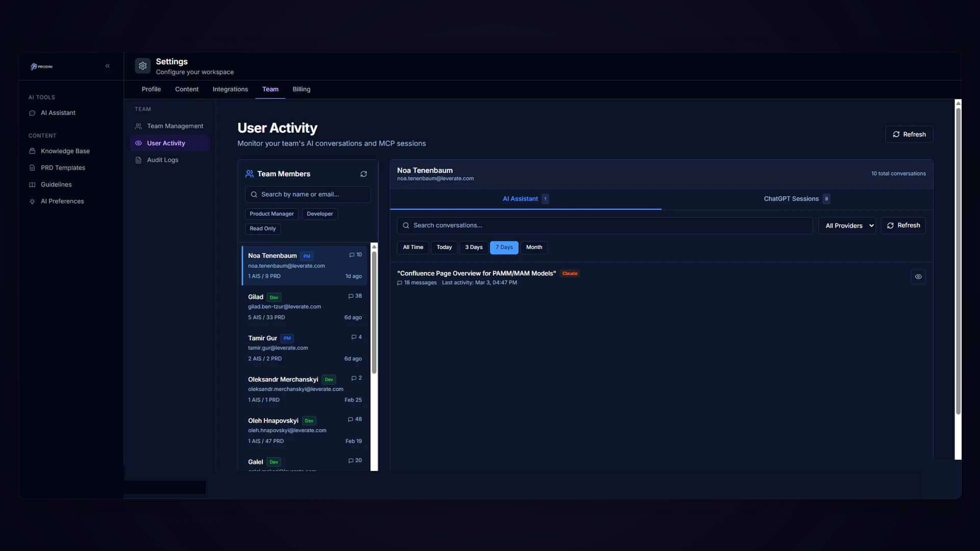
Task: Click the Search conversations input field
Action: (605, 226)
